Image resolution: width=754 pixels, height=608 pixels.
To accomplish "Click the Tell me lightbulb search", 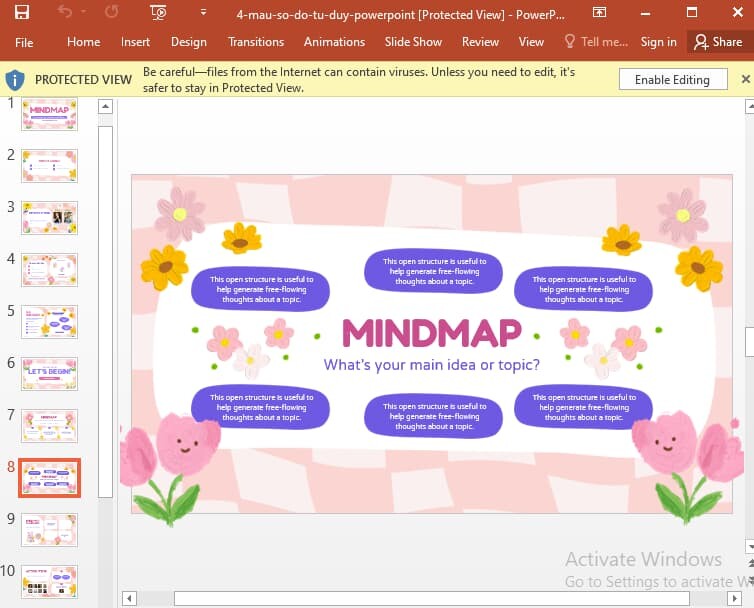I will click(596, 42).
